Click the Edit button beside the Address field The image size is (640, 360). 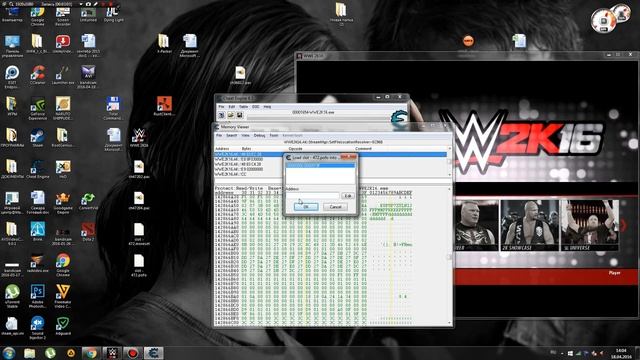[x=348, y=196]
